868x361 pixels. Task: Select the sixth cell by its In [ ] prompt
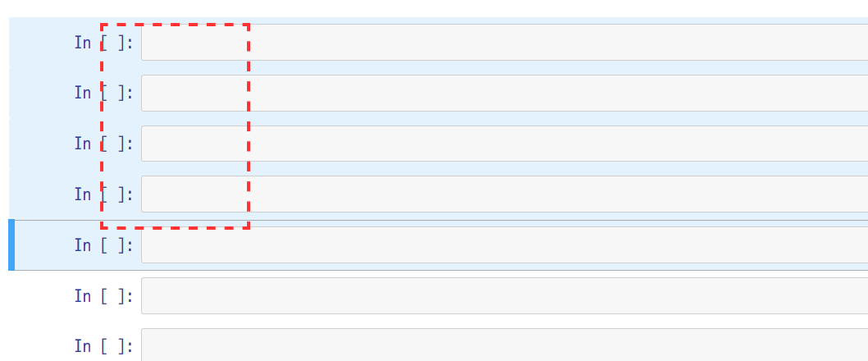pyautogui.click(x=103, y=295)
